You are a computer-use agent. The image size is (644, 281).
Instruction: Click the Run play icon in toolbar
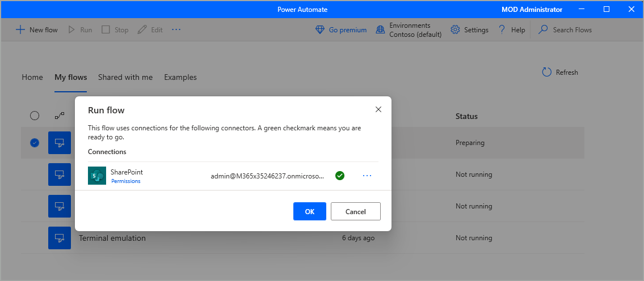pyautogui.click(x=71, y=29)
